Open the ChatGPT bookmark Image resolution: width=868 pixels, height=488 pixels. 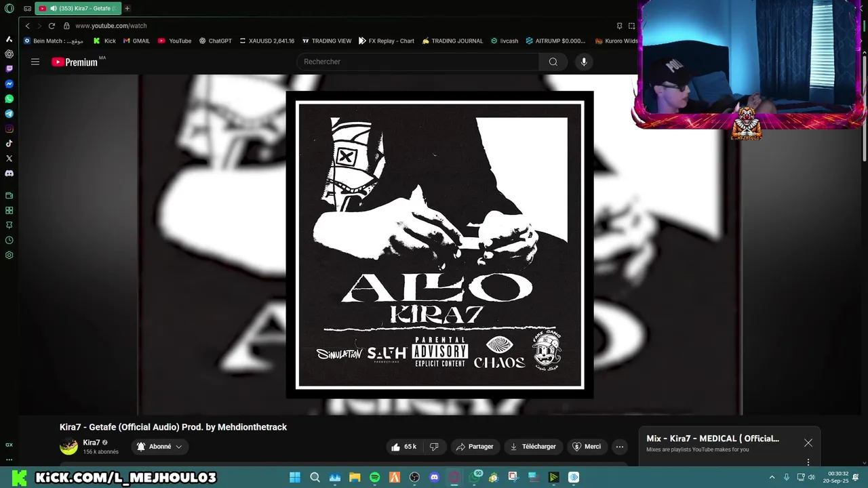(x=215, y=41)
